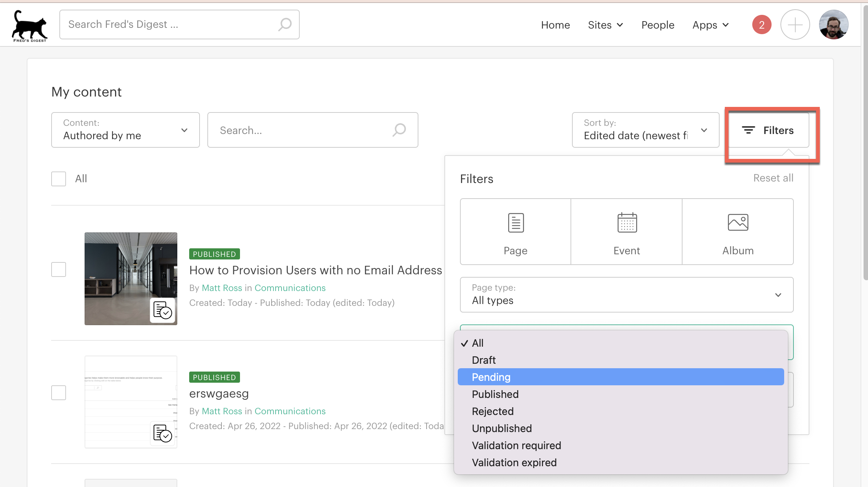Open the user profile avatar
The image size is (868, 487).
point(834,25)
